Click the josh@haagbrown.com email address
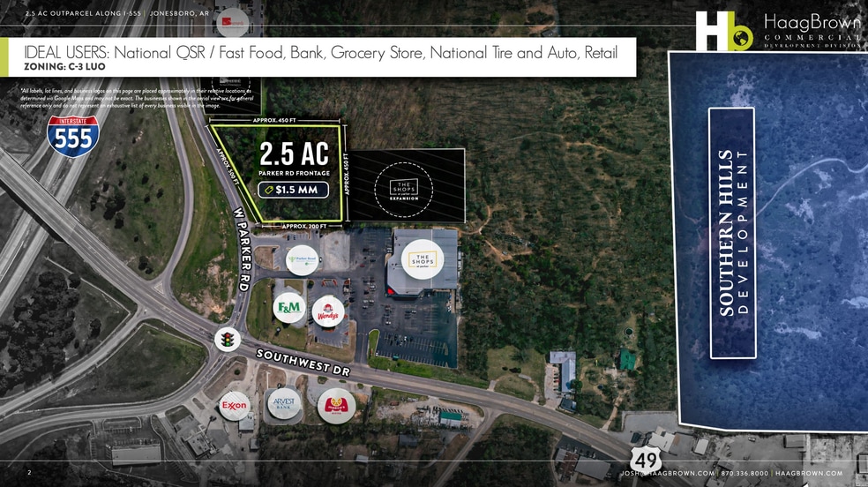868x487 pixels. 667,474
